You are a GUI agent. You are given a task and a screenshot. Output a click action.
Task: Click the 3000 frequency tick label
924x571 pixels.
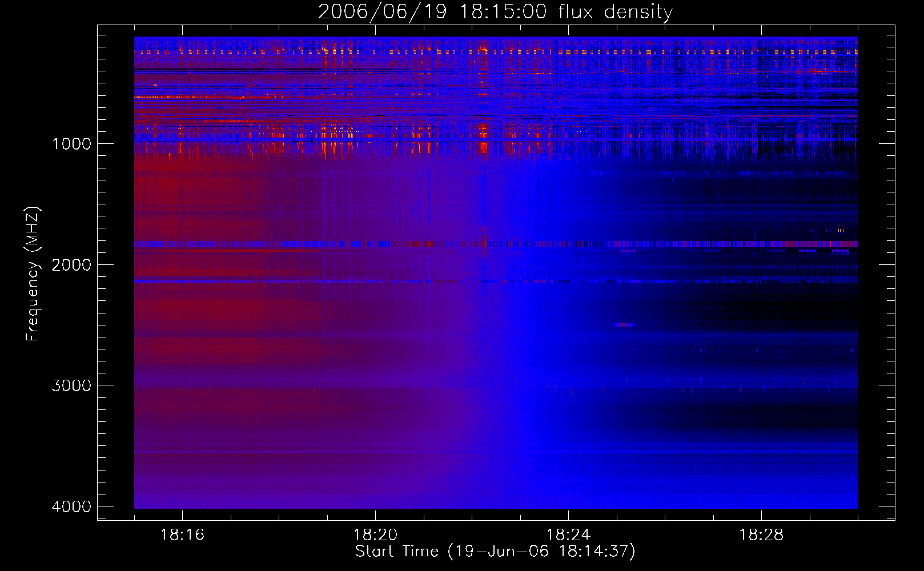click(71, 385)
